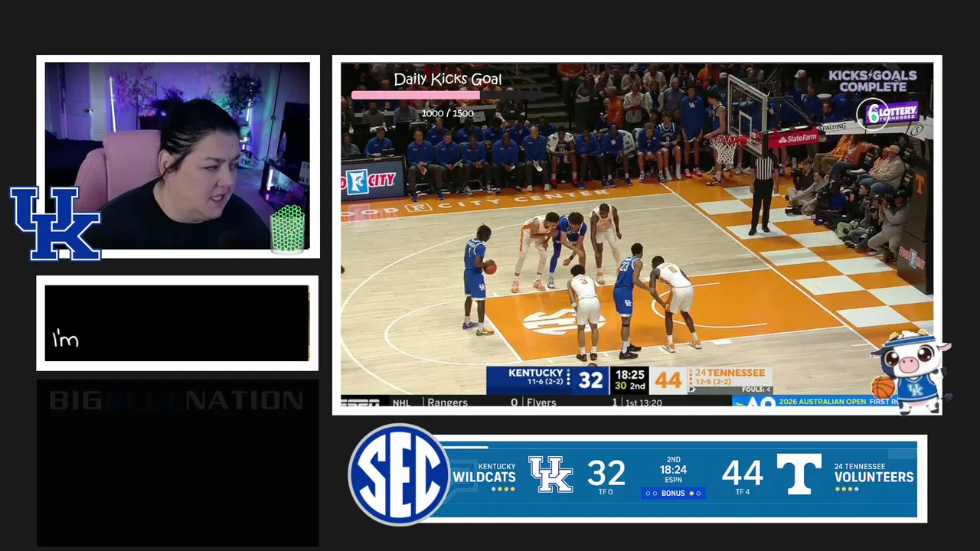The width and height of the screenshot is (980, 551).
Task: Click the Daily Kicks Goal progress bar
Action: [x=447, y=96]
